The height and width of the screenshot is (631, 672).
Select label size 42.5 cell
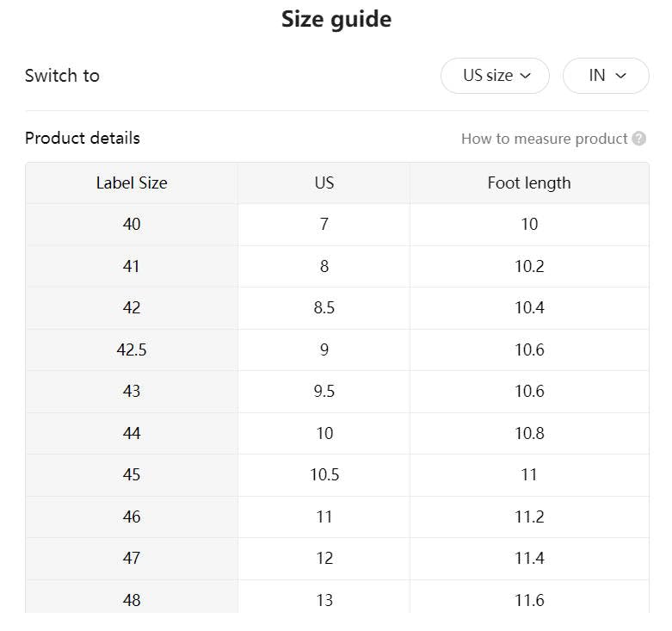tap(132, 350)
